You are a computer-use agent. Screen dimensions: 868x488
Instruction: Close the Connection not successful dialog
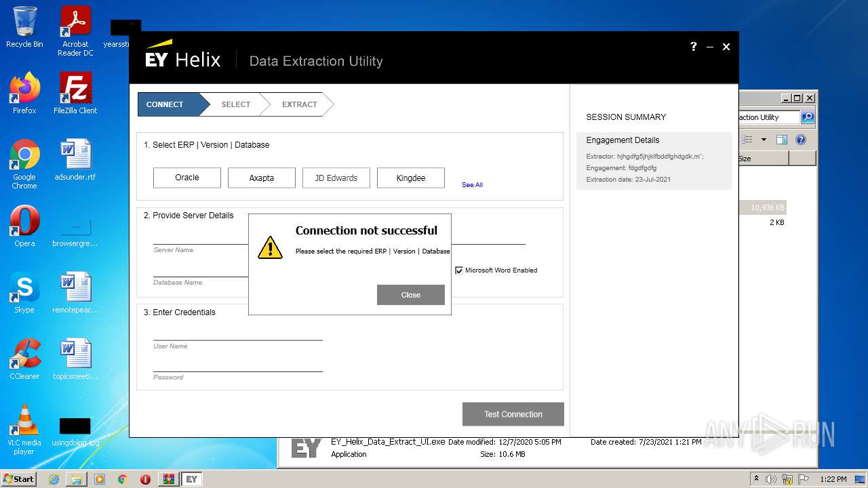(x=410, y=295)
